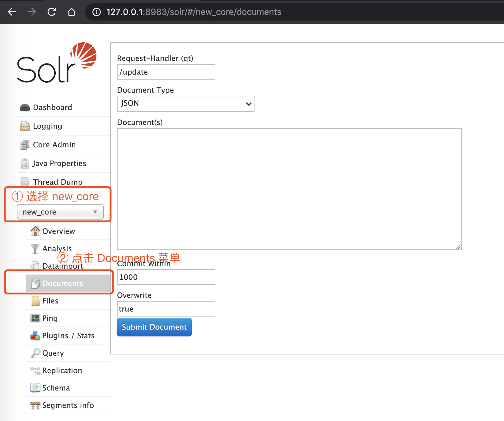The image size is (504, 421).
Task: Click the Submit Document button
Action: [154, 327]
